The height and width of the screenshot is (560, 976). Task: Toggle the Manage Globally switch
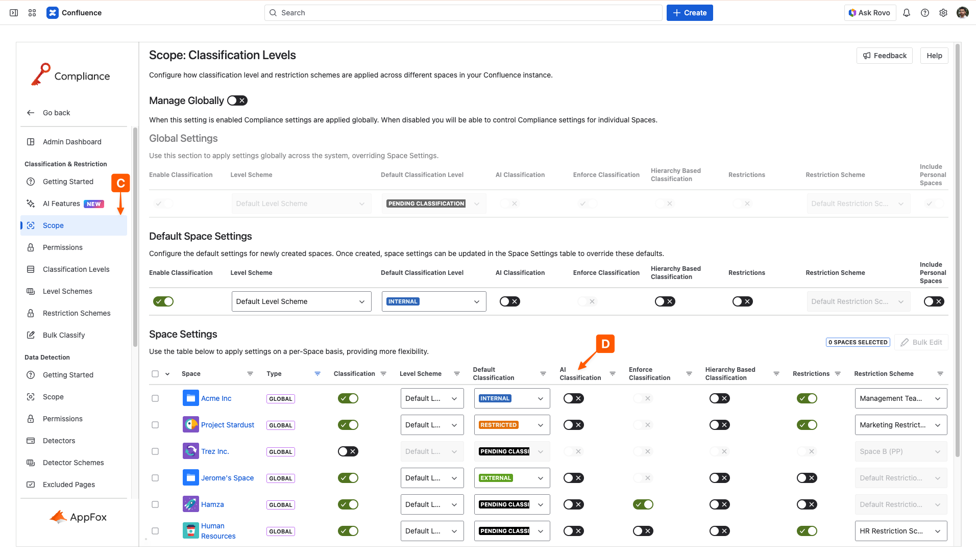(x=237, y=100)
